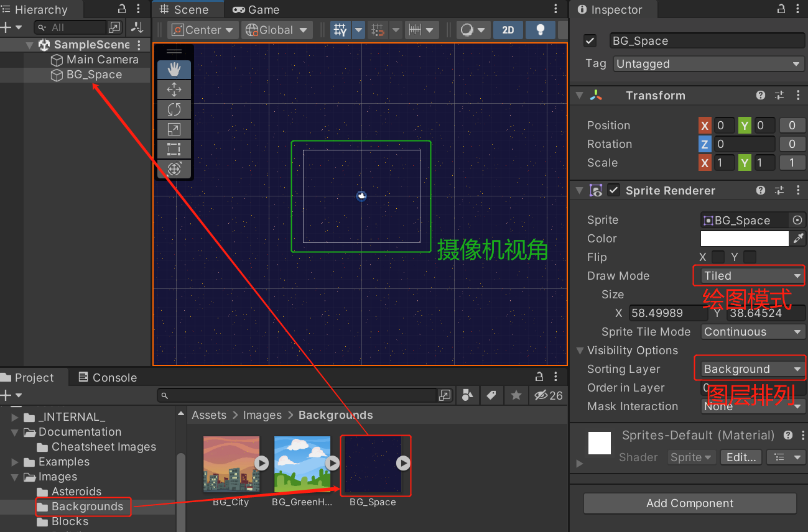Viewport: 808px width, 532px height.
Task: Click the Hierarchy search scope icon
Action: point(114,27)
